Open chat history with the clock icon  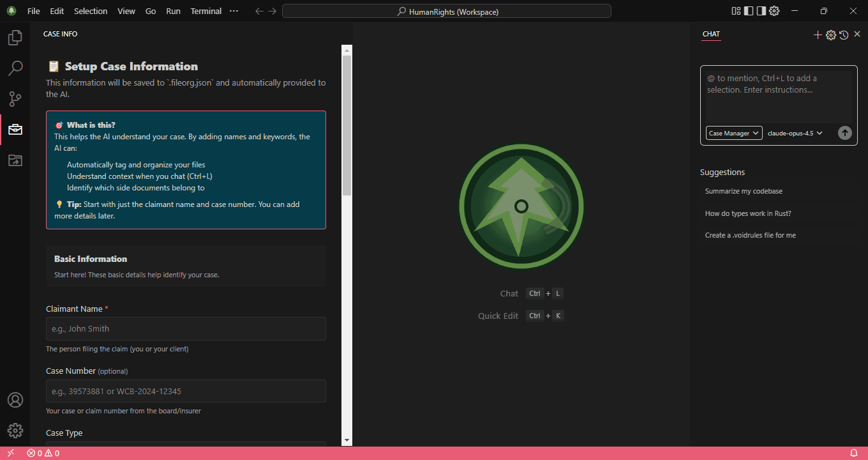[x=844, y=35]
